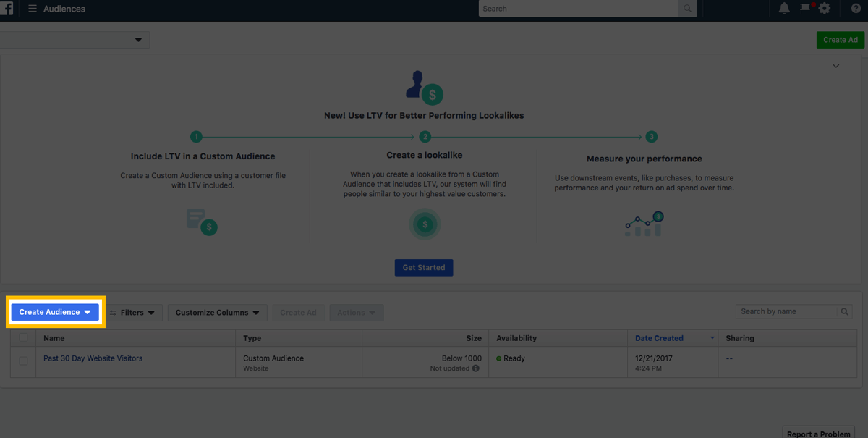Viewport: 868px width, 438px height.
Task: Collapse the LTV banner with the chevron
Action: point(835,65)
